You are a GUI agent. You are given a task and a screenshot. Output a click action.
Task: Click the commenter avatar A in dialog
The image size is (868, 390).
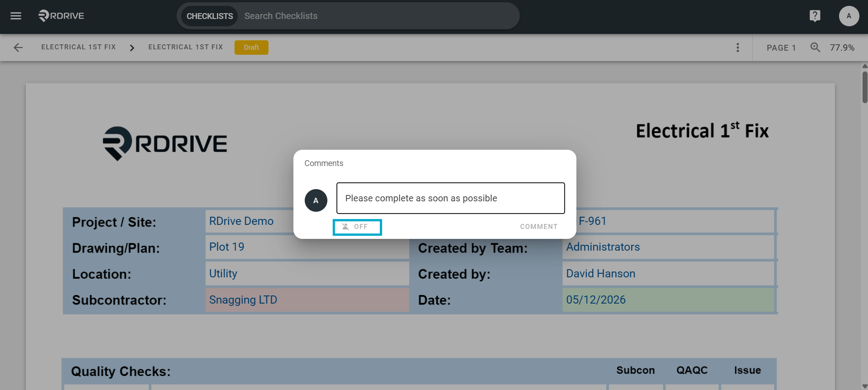tap(316, 200)
